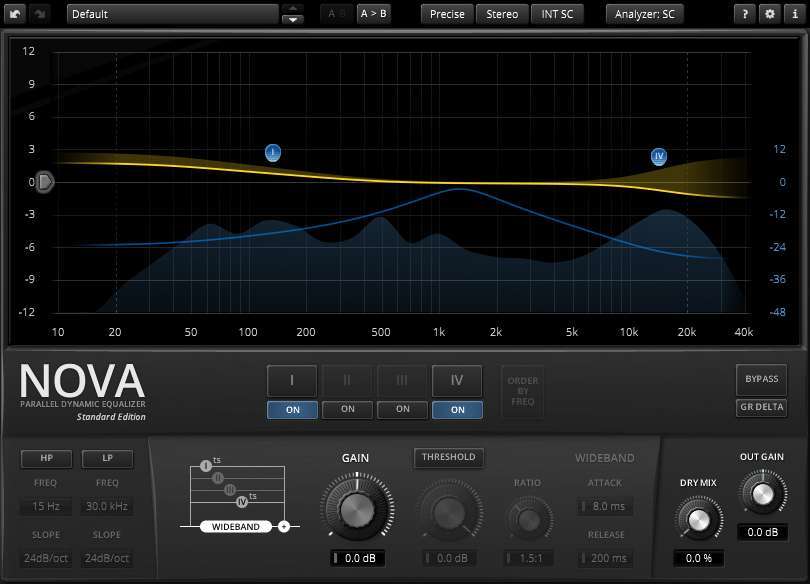Open settings with the gear icon
The image size is (810, 584).
pyautogui.click(x=769, y=14)
